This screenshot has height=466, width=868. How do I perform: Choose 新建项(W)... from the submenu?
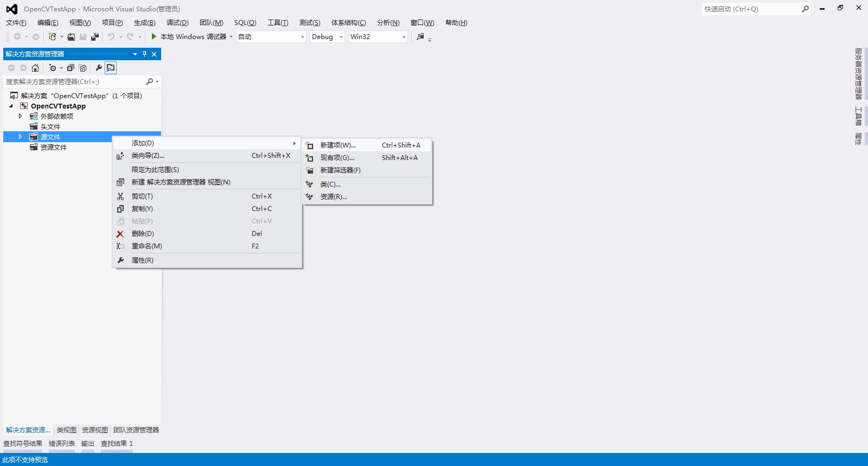tap(367, 145)
